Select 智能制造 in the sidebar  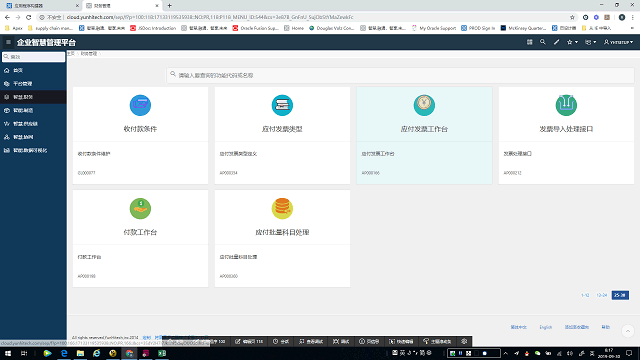[x=33, y=110]
